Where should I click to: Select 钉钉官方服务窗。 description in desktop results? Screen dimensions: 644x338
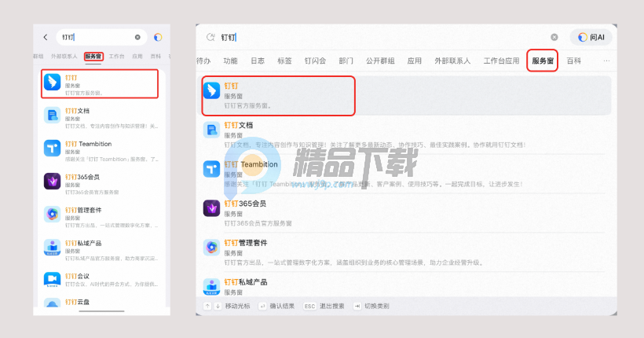click(x=247, y=105)
